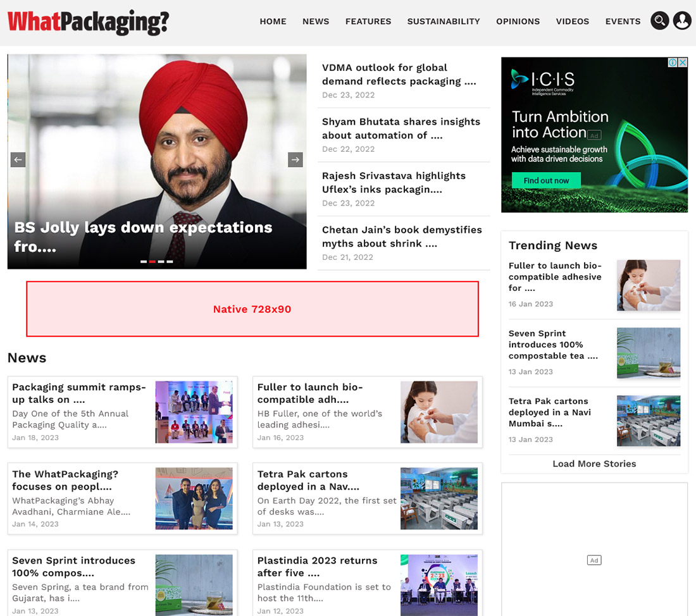696x616 pixels.
Task: Click three people photo thumbnail
Action: [x=194, y=498]
